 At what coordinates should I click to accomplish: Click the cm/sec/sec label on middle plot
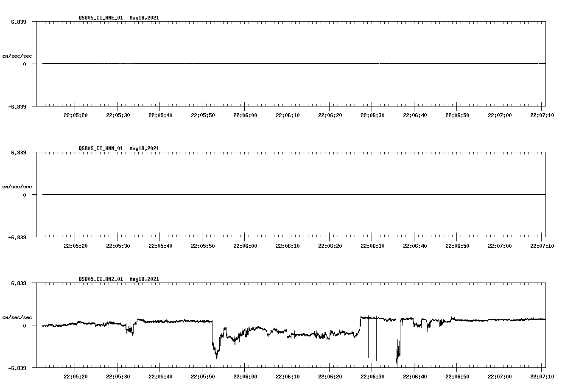pyautogui.click(x=17, y=186)
